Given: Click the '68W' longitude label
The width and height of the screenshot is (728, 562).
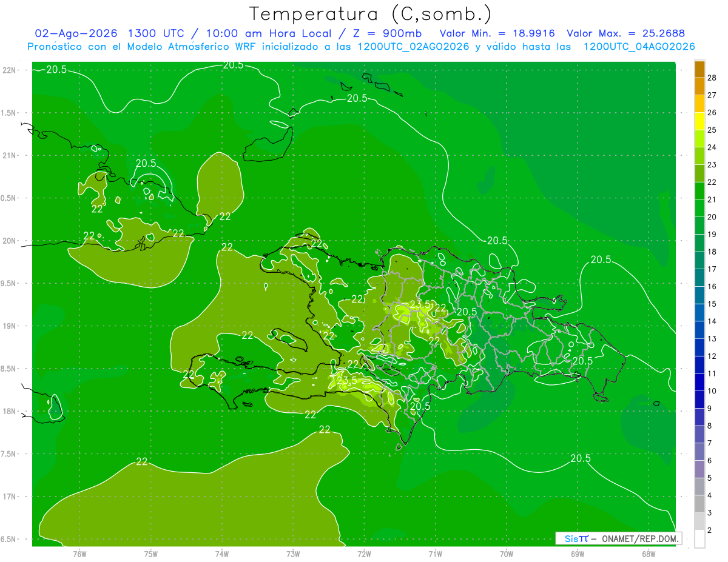Looking at the screenshot, I should pos(649,554).
